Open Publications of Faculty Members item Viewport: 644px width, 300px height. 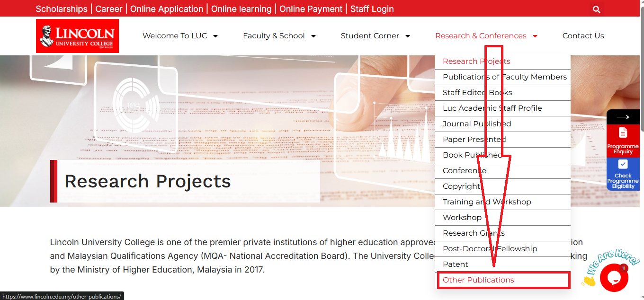click(x=503, y=77)
